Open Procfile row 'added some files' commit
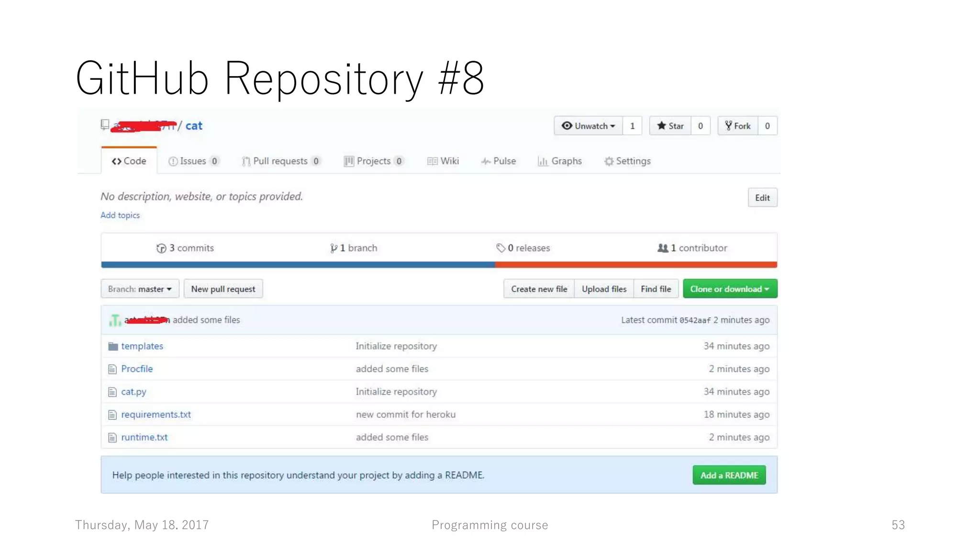 392,369
